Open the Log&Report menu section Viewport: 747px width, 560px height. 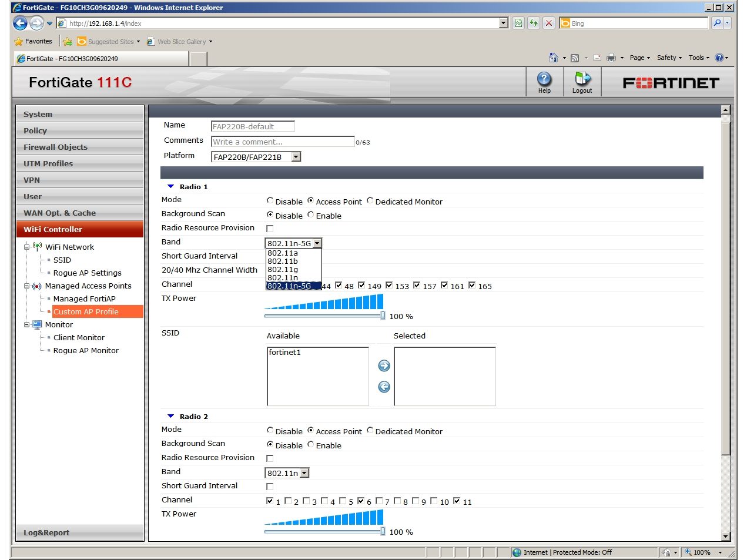[80, 532]
